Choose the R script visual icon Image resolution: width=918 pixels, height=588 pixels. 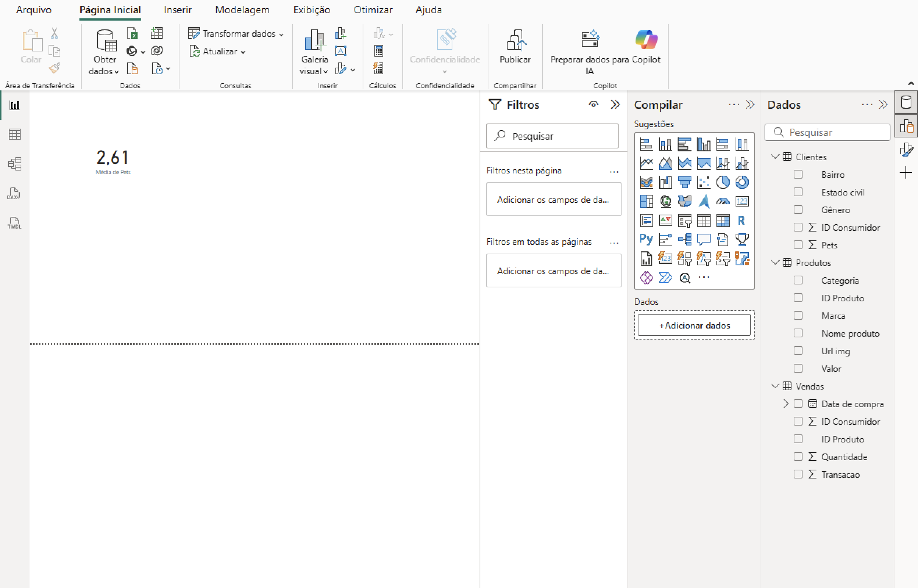coord(741,220)
